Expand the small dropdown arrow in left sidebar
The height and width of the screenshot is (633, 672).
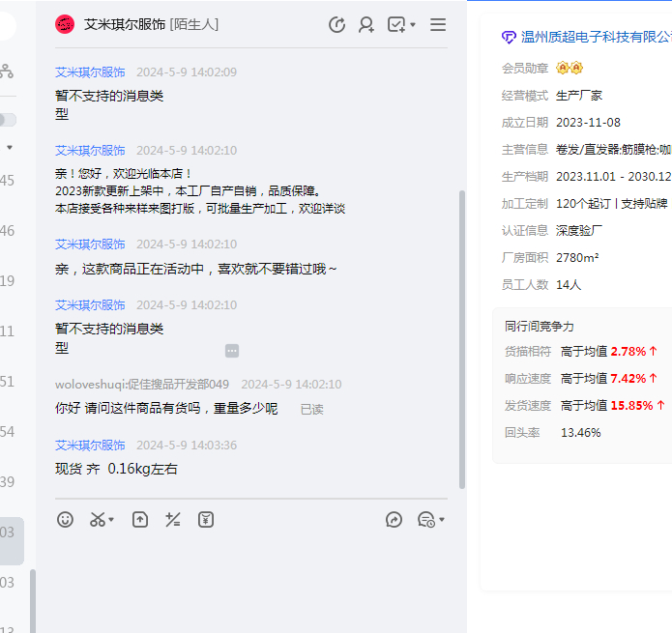point(10,148)
